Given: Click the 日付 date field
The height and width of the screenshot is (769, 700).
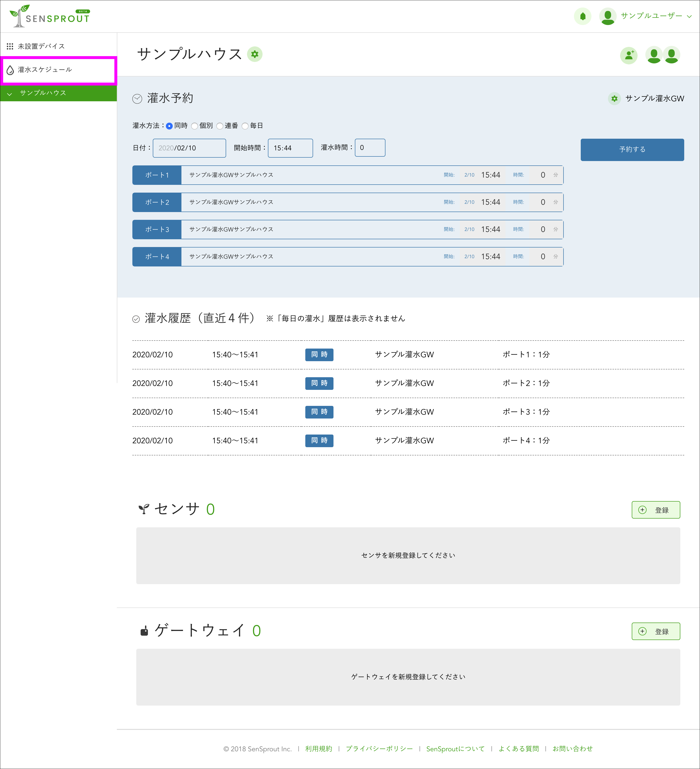Looking at the screenshot, I should point(189,148).
